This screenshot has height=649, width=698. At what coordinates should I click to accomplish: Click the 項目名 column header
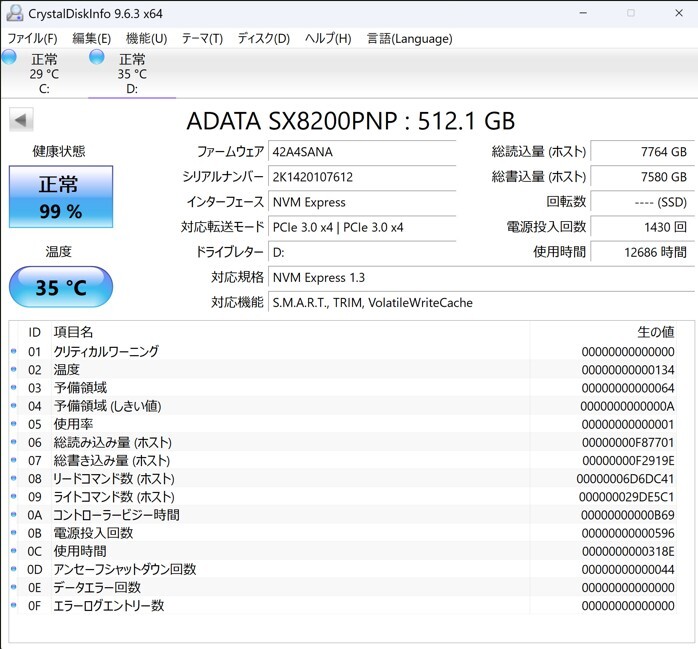73,332
